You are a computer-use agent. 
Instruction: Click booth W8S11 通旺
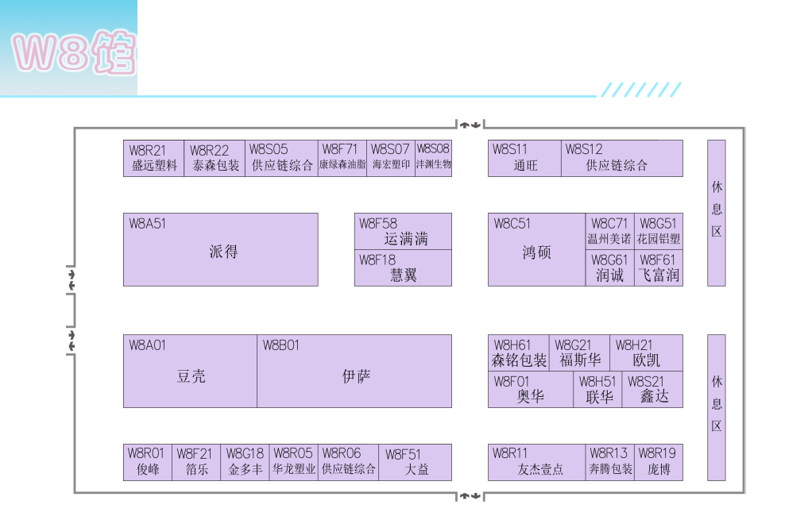[524, 158]
